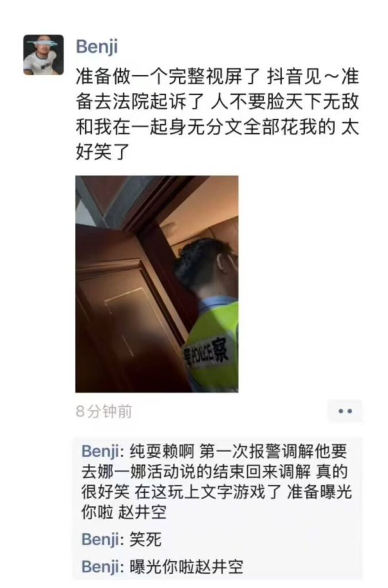Click Benji's name before 纯耍赖啊 comment
388x588 pixels.
(100, 451)
